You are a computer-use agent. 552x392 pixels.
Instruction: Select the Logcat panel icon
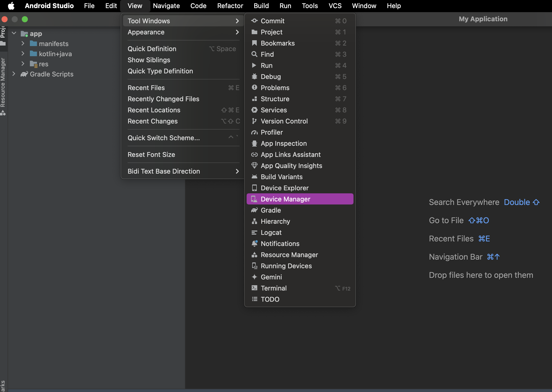click(x=253, y=232)
